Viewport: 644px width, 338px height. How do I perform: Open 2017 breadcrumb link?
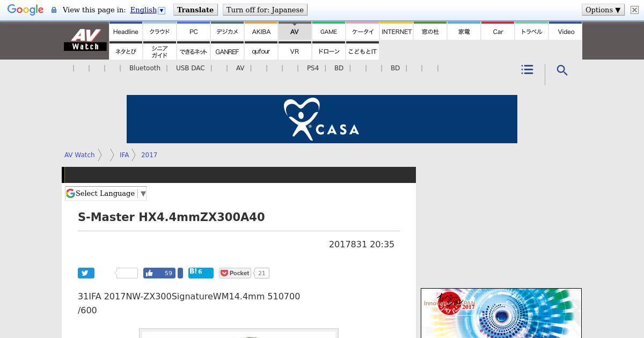149,155
